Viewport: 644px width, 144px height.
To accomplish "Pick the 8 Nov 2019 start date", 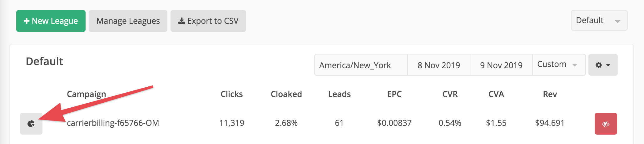I will pos(439,65).
